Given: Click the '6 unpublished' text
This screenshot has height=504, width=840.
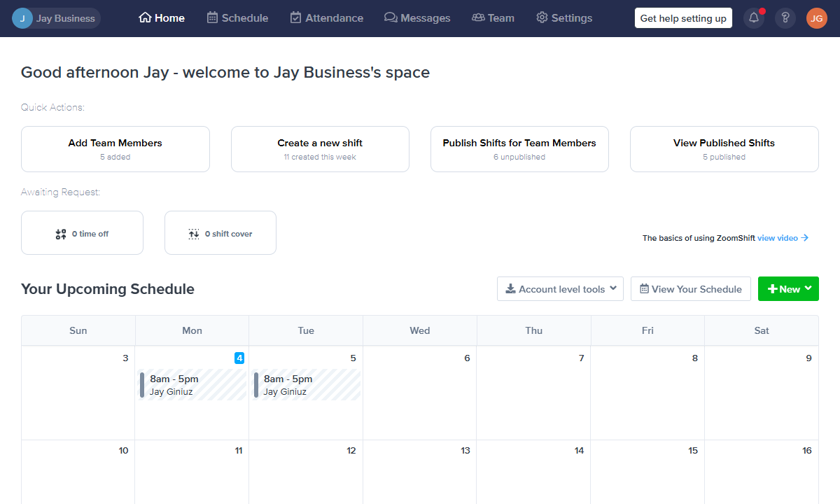Looking at the screenshot, I should [519, 157].
